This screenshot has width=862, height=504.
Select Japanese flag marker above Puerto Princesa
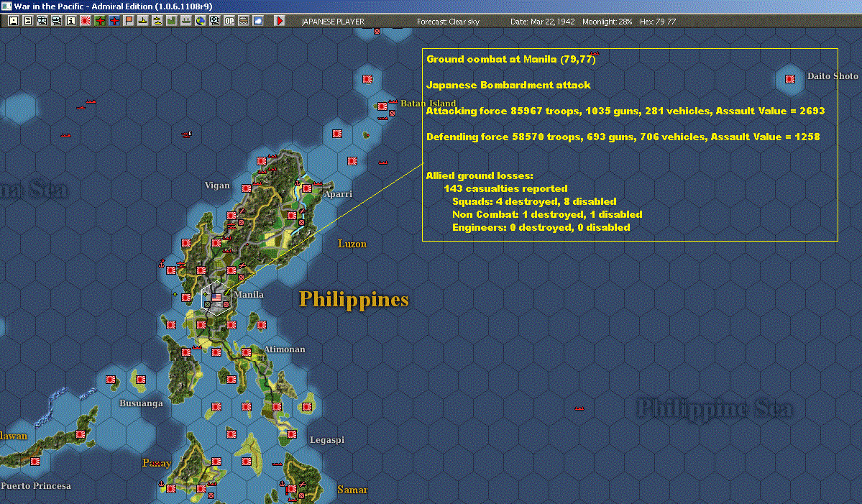pyautogui.click(x=35, y=462)
